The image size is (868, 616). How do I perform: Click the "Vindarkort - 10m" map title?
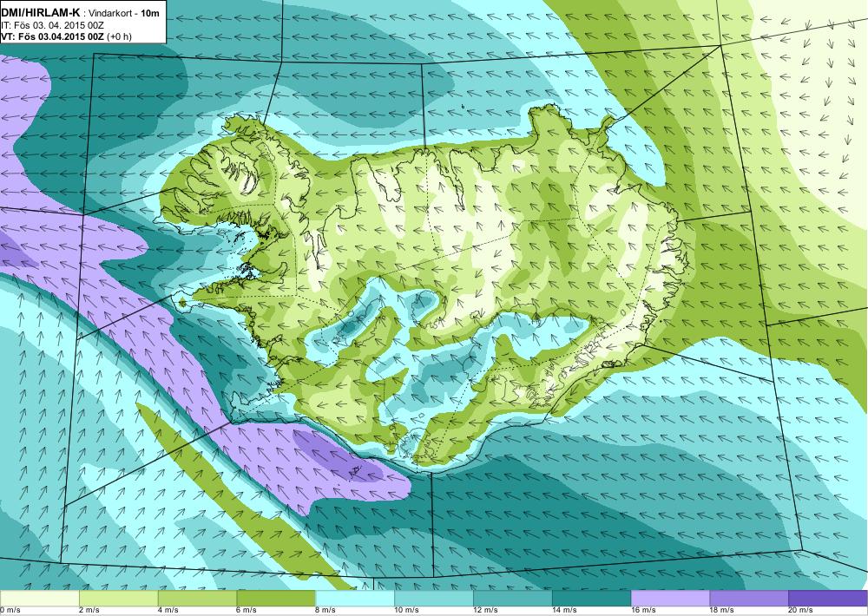(123, 12)
